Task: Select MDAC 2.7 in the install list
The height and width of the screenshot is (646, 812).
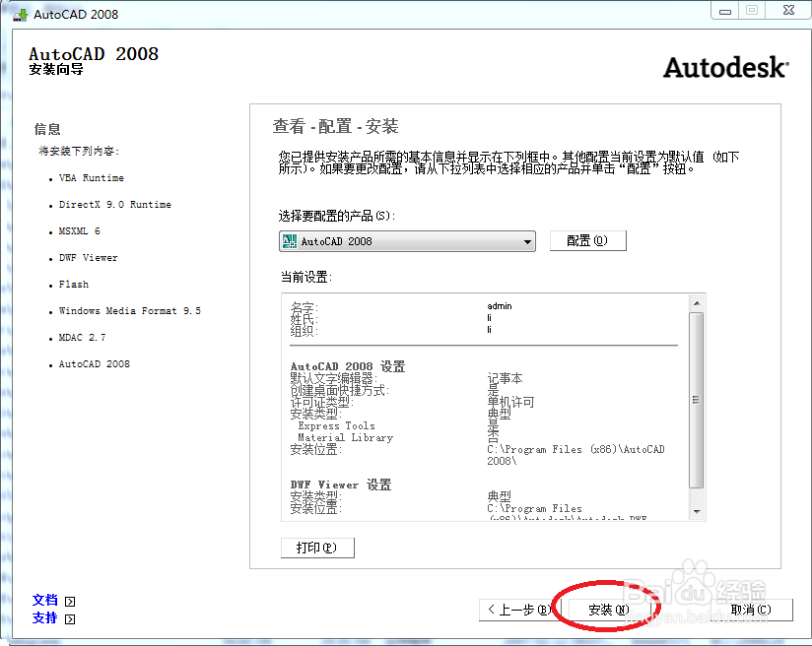Action: [x=83, y=338]
